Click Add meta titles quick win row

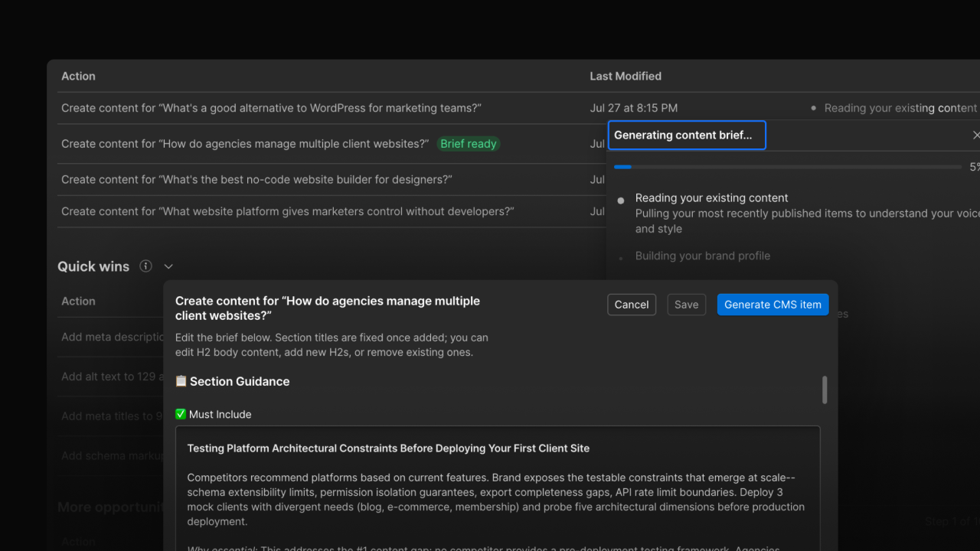(113, 416)
